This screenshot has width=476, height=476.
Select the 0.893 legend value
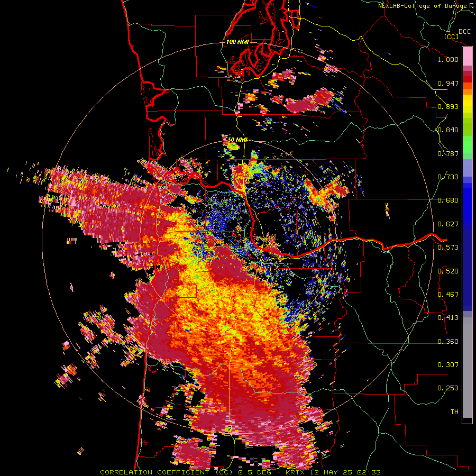448,106
